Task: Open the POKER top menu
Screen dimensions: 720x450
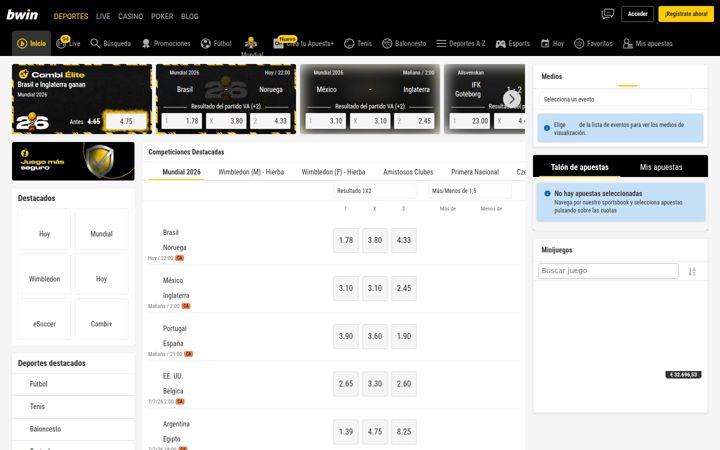Action: click(x=162, y=16)
